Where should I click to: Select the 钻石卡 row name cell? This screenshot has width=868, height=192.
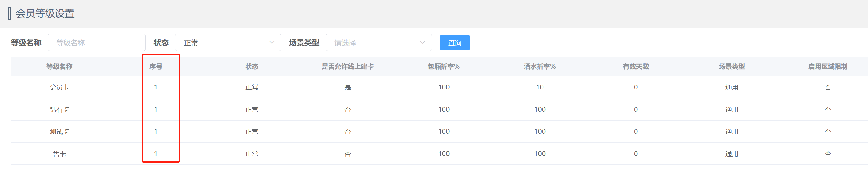(59, 110)
